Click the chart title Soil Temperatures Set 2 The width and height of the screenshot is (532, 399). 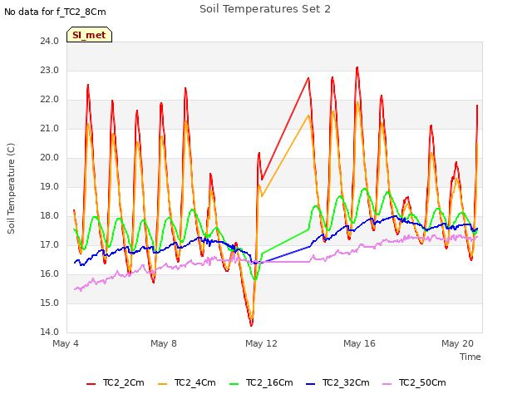click(x=265, y=9)
